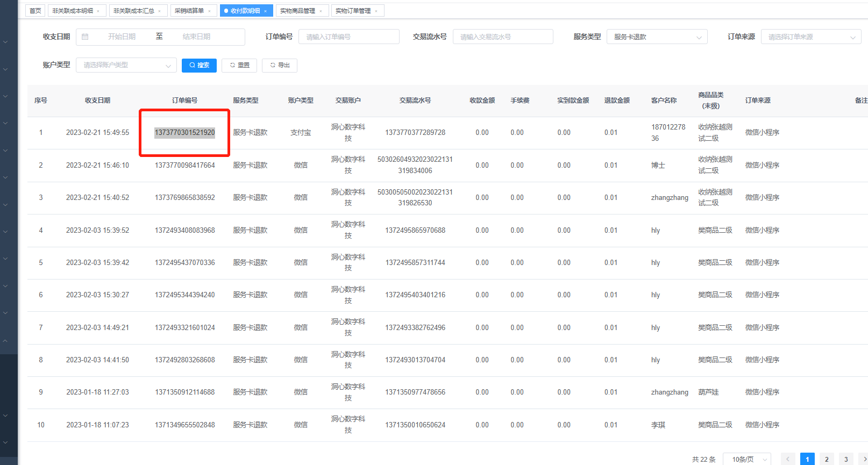
Task: Focus the 开始日期 start date field
Action: click(122, 37)
